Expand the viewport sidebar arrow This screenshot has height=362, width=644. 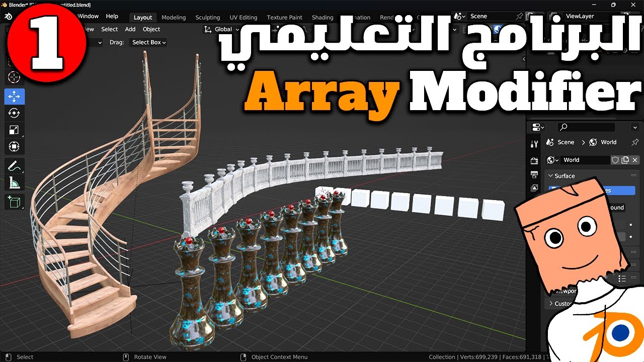coord(523,59)
